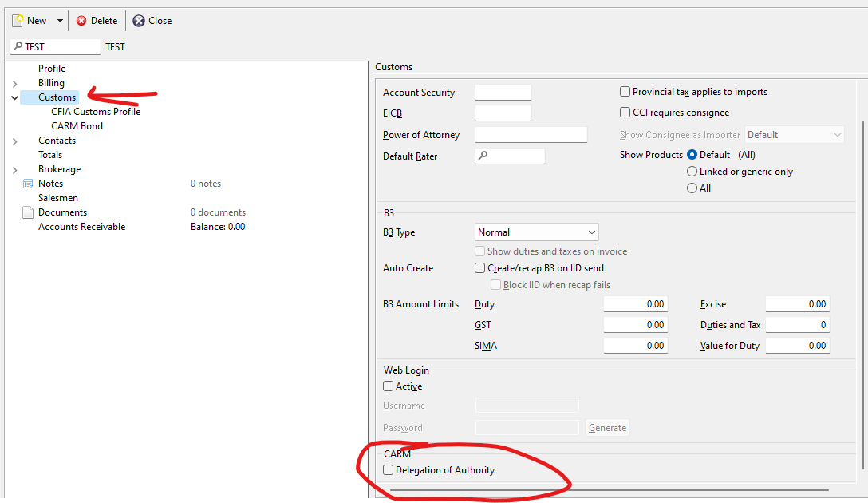Viewport: 868px width, 503px height.
Task: Collapse the Customs tree node
Action: click(x=14, y=97)
